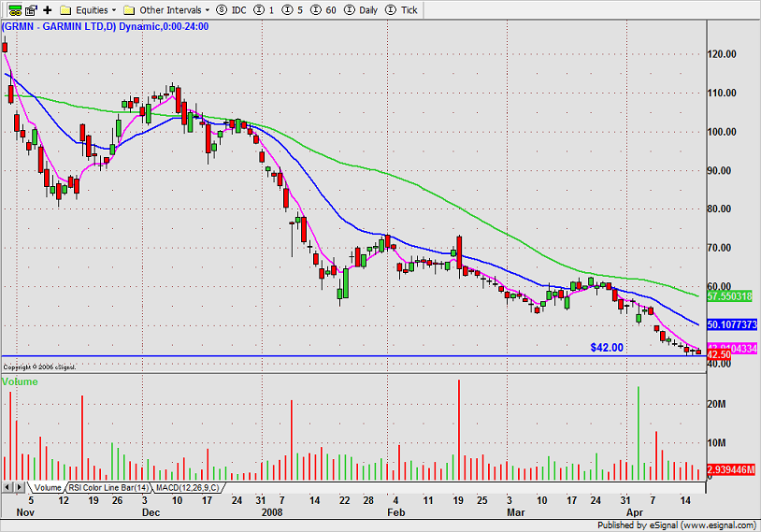Switch to the 60 minute interval
Image resolution: width=761 pixels, height=532 pixels.
point(323,9)
